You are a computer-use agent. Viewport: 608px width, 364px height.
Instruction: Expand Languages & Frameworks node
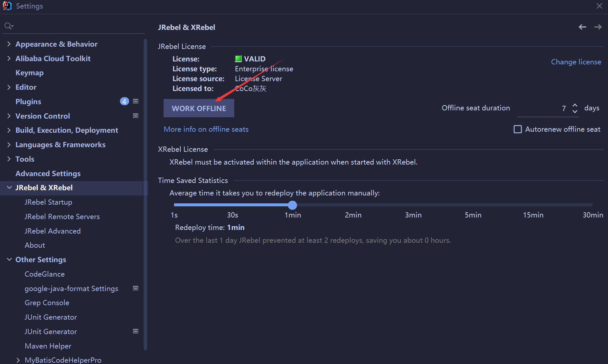pyautogui.click(x=9, y=145)
